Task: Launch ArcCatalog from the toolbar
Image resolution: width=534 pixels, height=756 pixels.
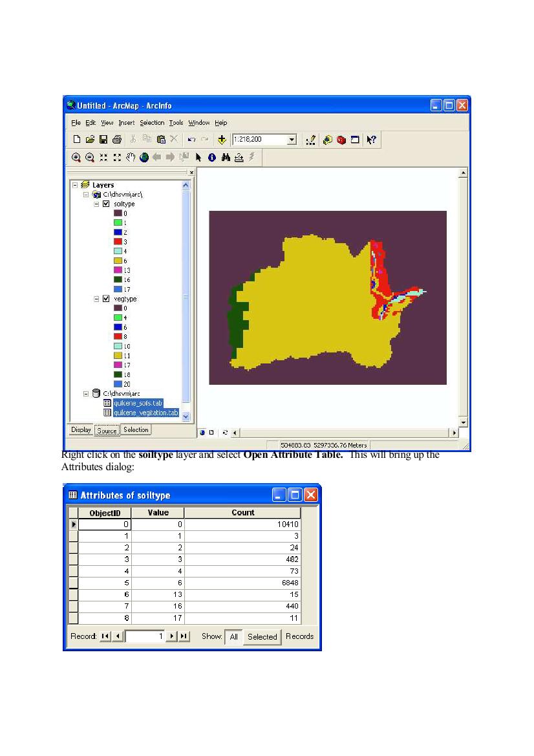Action: click(327, 140)
